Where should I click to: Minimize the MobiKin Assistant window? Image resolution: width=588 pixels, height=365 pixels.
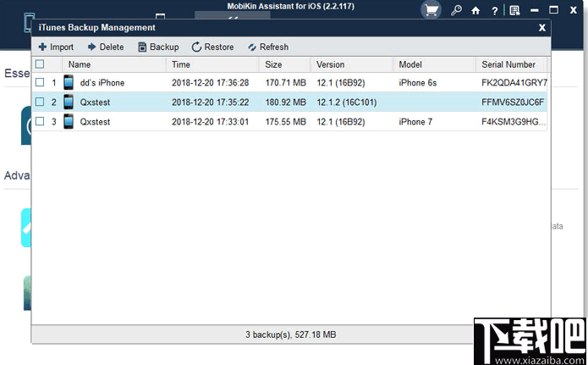535,10
